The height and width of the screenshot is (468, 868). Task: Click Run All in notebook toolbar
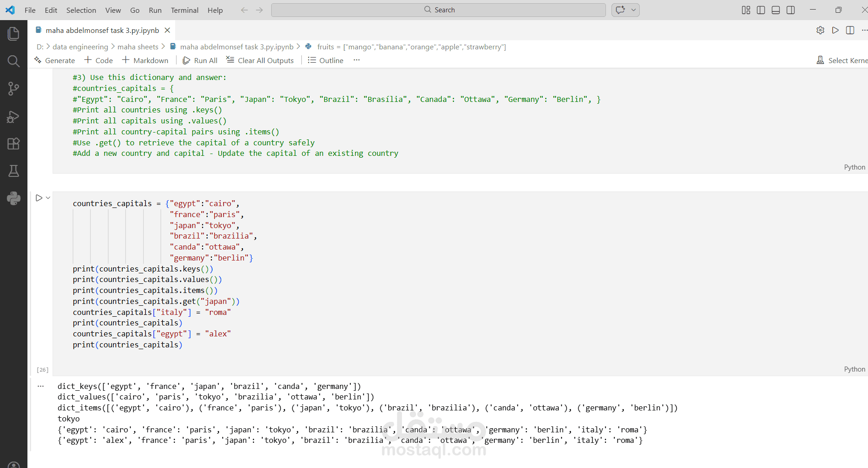200,60
